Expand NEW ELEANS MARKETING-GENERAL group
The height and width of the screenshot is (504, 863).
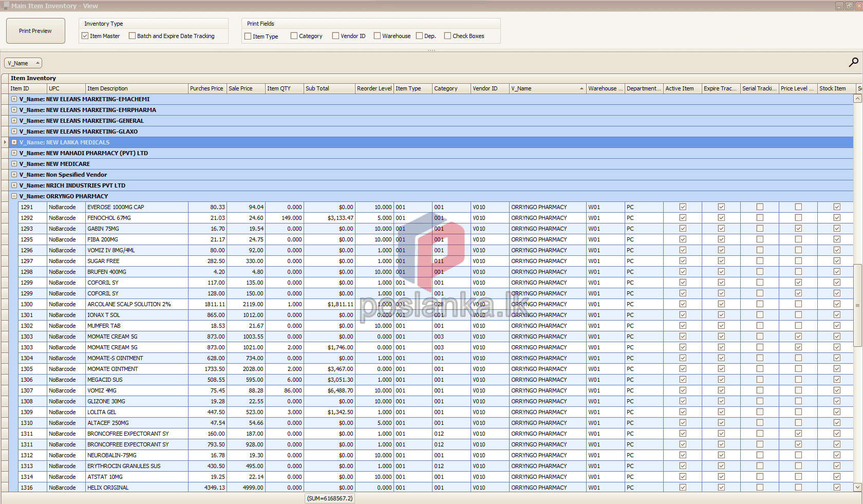coord(14,121)
